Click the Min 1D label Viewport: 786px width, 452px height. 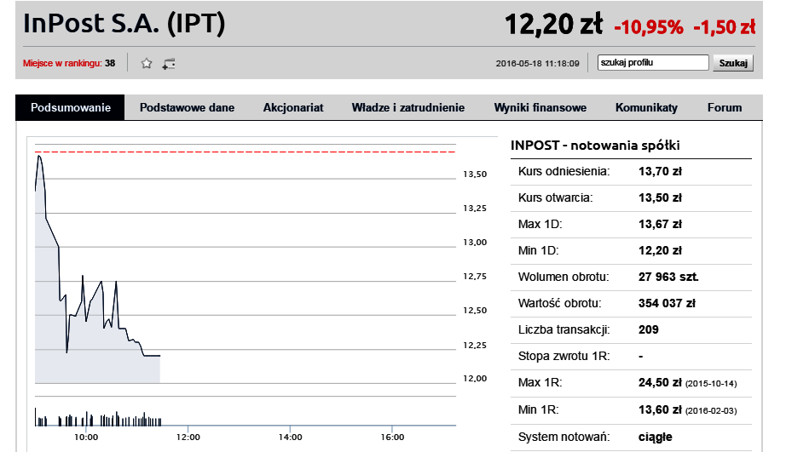coord(538,251)
